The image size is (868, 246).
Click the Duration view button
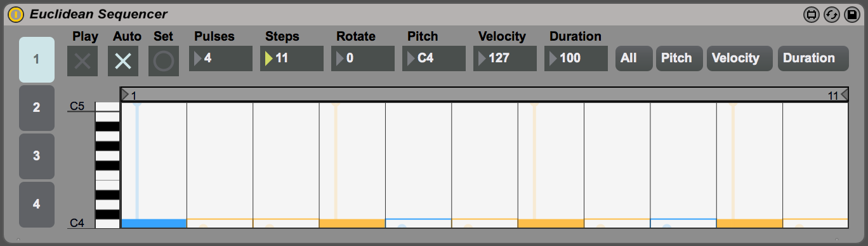(x=813, y=58)
